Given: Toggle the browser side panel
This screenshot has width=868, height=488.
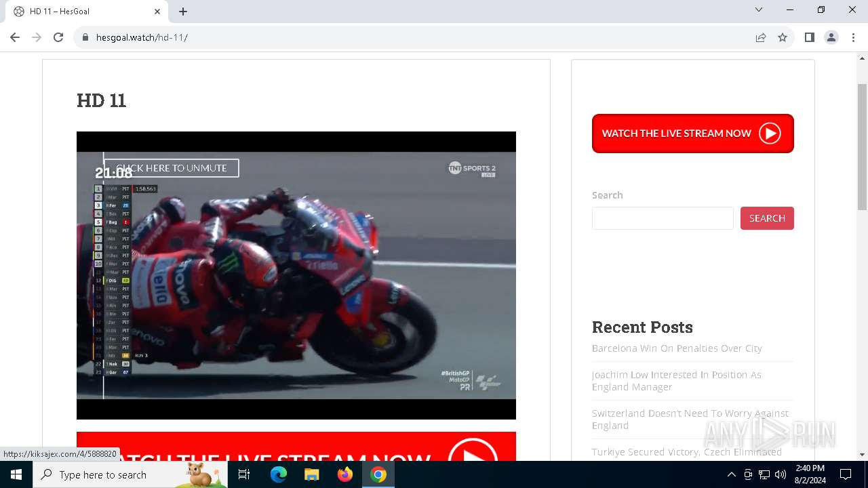Looking at the screenshot, I should (809, 37).
